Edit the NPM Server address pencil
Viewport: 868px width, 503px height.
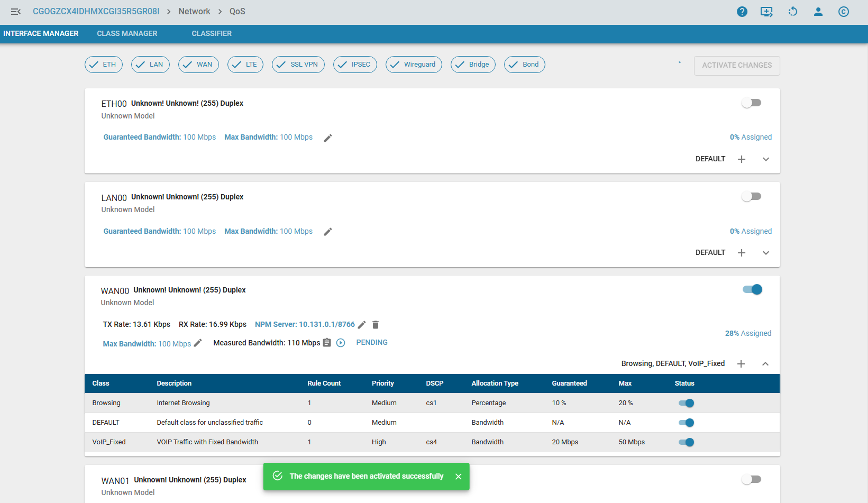point(362,325)
